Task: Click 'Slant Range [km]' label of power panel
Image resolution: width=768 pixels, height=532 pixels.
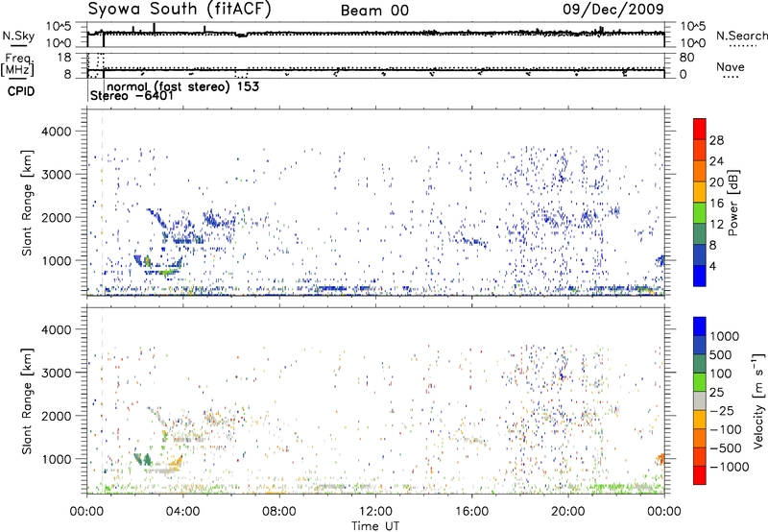Action: pyautogui.click(x=27, y=203)
